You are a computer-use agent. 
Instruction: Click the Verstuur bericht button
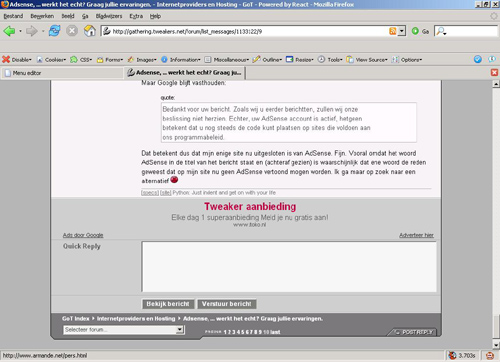click(x=227, y=304)
